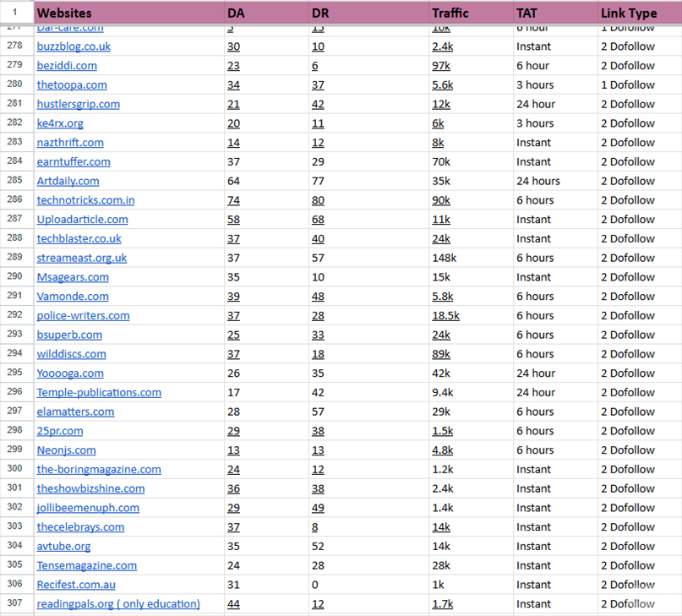The width and height of the screenshot is (682, 616).
Task: Click DA value 74 for technotricks.com.in
Action: click(x=233, y=200)
